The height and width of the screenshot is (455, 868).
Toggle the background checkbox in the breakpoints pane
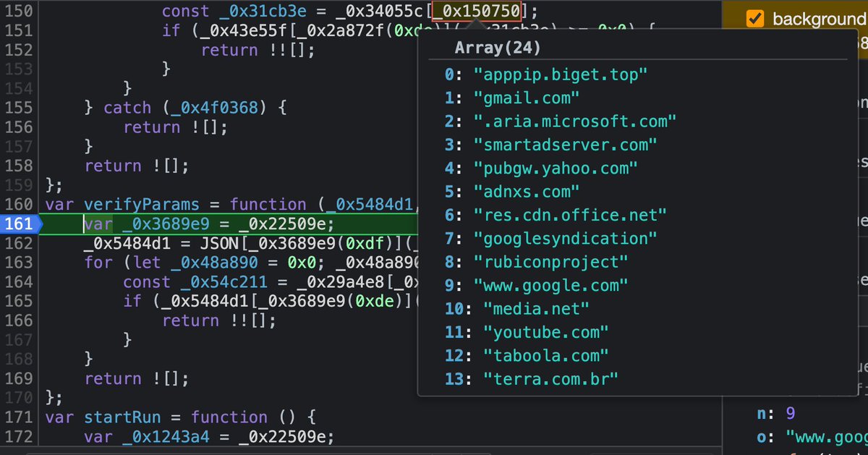click(756, 18)
